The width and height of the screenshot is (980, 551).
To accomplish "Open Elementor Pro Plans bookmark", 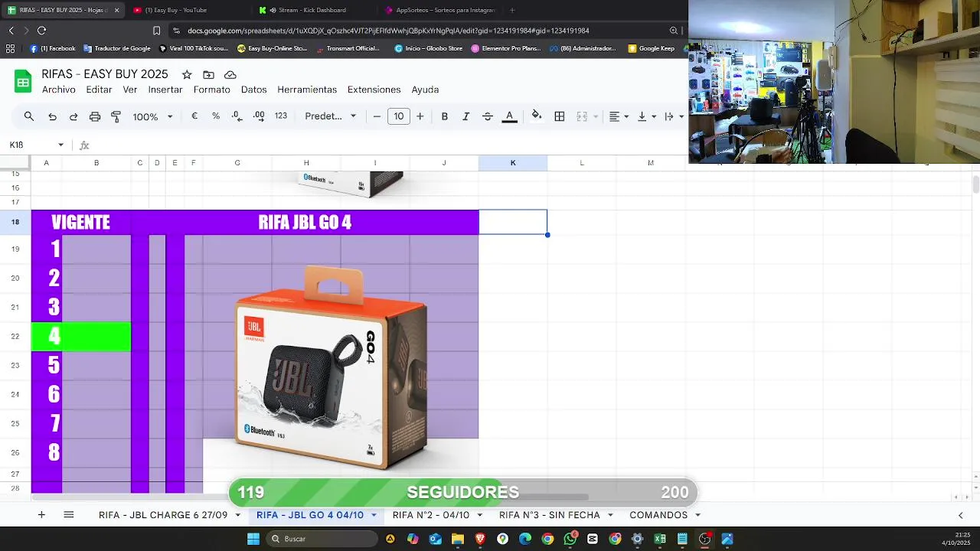I will point(506,48).
